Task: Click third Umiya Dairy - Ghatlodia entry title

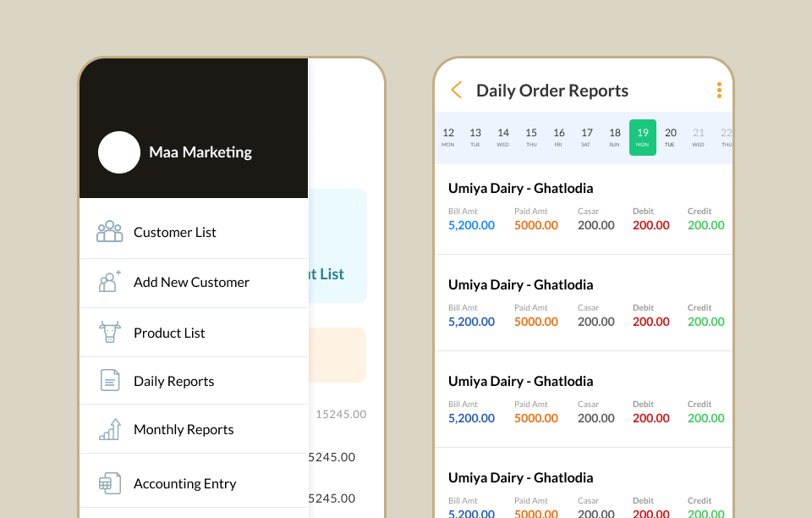Action: pos(520,381)
